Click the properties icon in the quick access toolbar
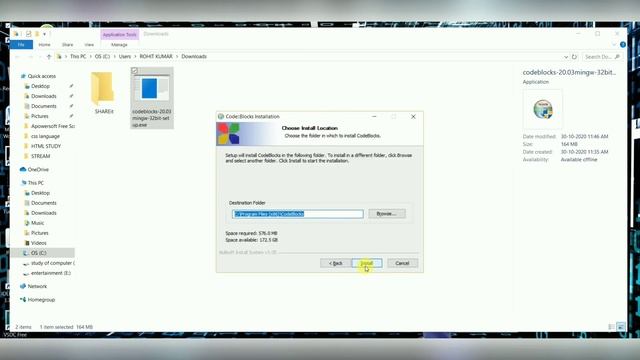This screenshot has height=360, width=640. 29,34
